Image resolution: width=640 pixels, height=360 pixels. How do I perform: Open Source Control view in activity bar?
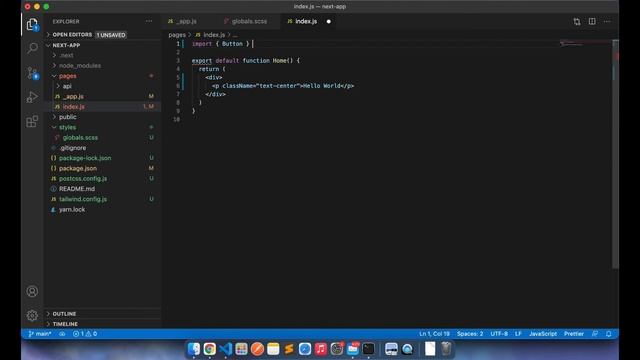[x=32, y=73]
